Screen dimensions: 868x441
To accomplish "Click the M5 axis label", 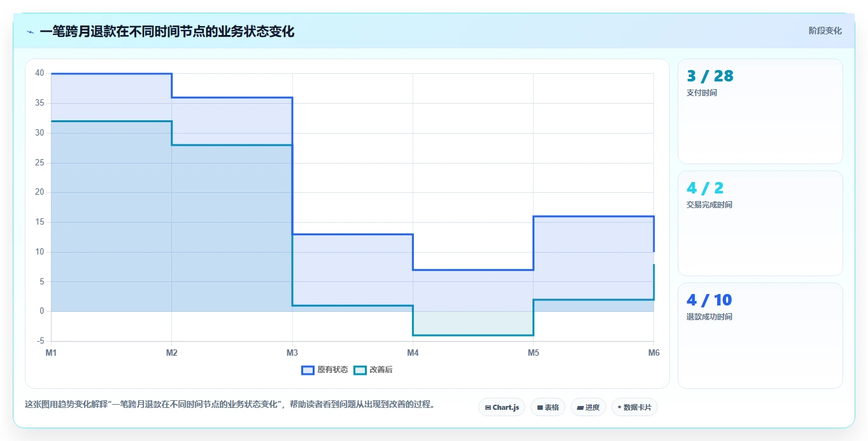I will coord(533,352).
